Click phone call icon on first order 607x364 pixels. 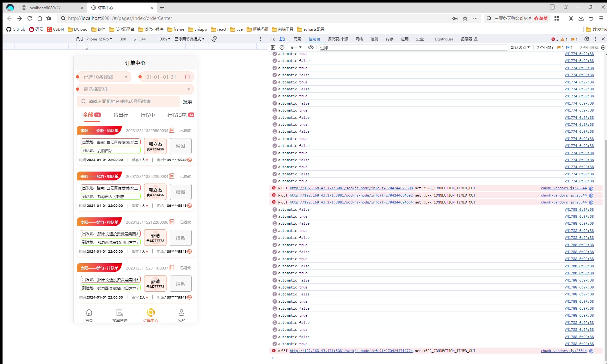tap(190, 160)
